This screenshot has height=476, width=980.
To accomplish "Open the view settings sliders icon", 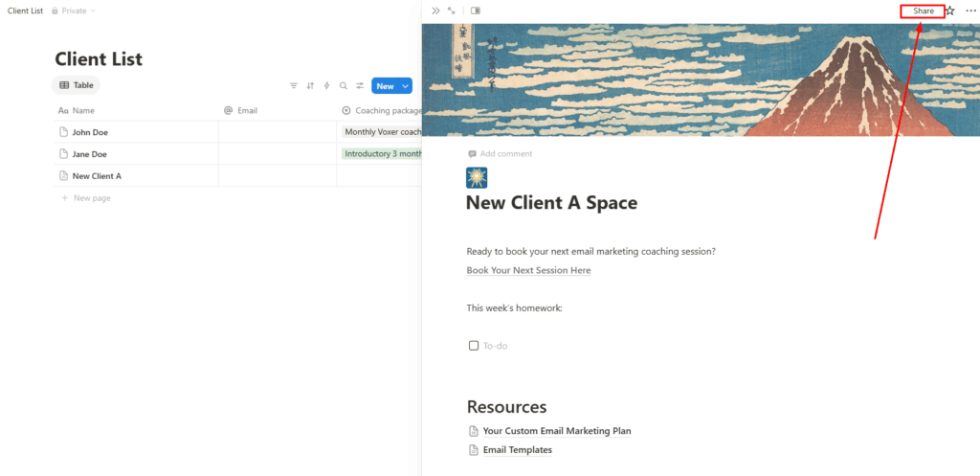I will (x=360, y=85).
